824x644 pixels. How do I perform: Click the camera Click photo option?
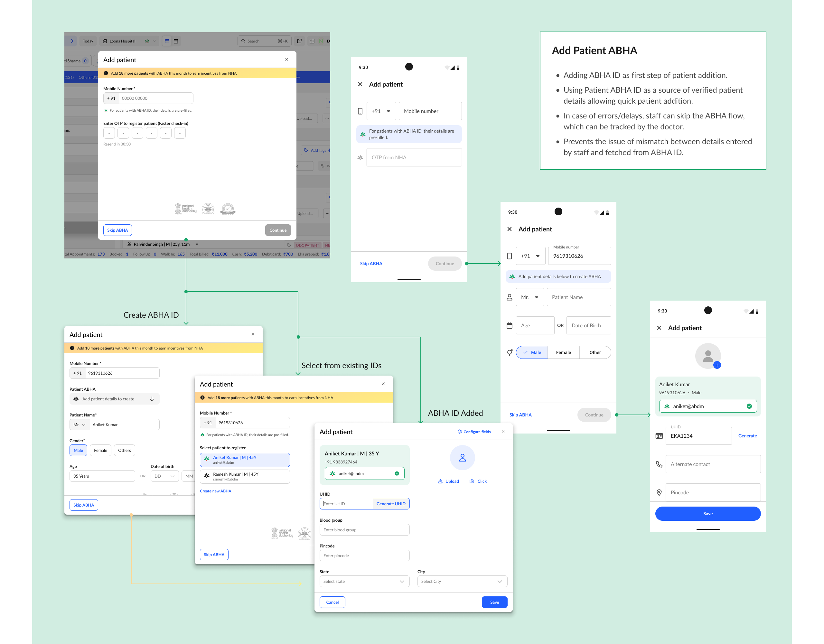(478, 481)
